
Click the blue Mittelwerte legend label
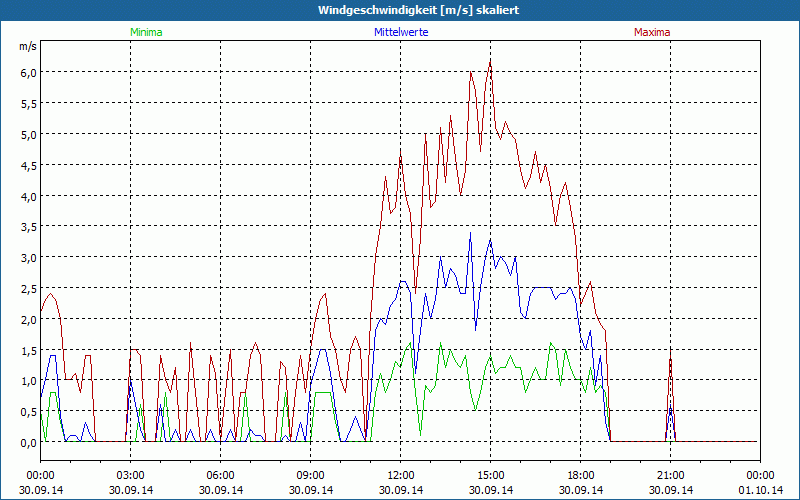tap(401, 32)
